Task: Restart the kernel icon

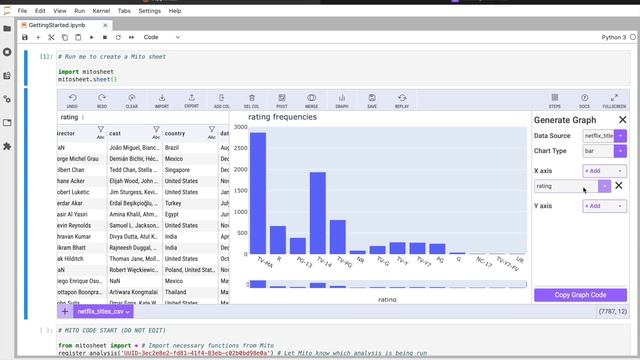Action: coord(118,37)
